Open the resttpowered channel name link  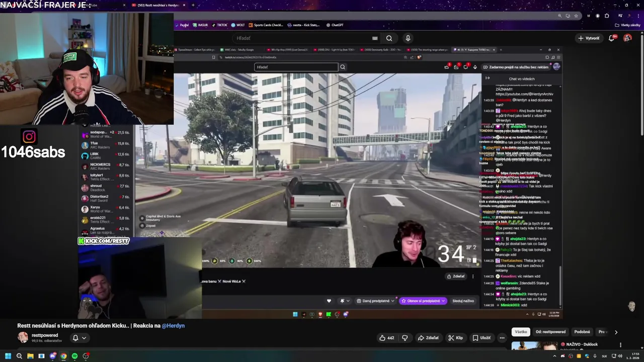click(x=45, y=335)
